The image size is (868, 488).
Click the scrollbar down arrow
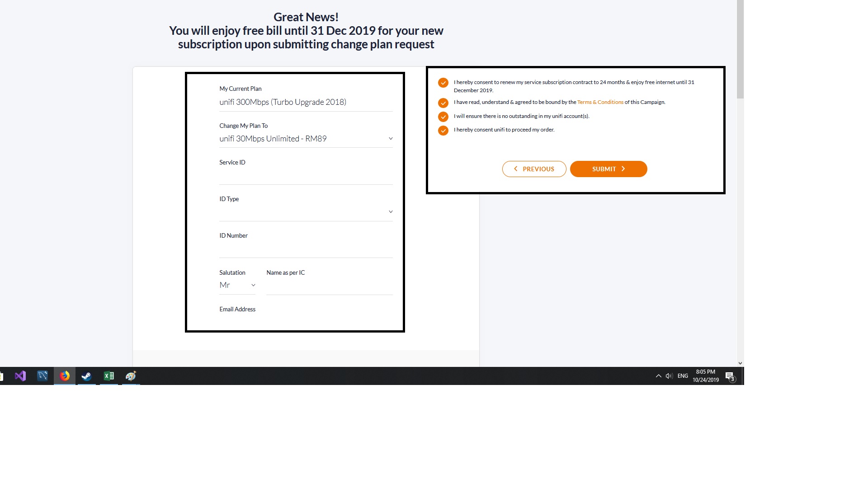(x=740, y=363)
